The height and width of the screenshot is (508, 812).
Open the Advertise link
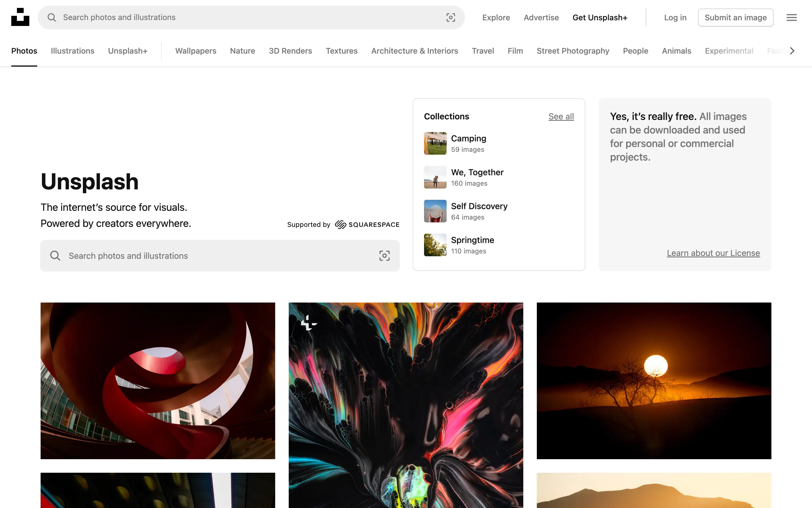click(541, 17)
